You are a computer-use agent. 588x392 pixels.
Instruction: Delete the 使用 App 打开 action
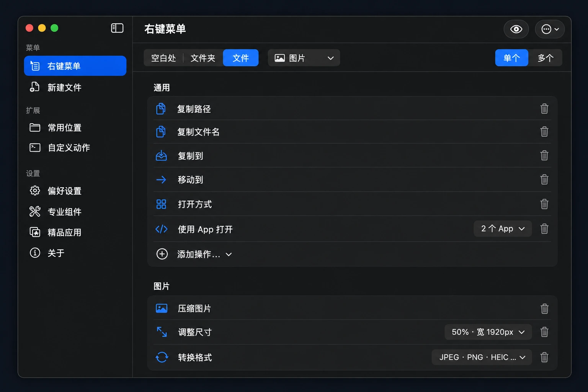point(544,229)
